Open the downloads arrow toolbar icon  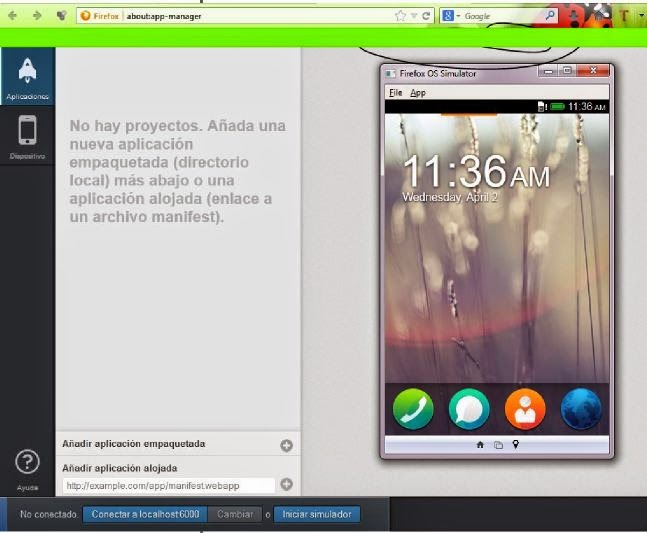574,16
